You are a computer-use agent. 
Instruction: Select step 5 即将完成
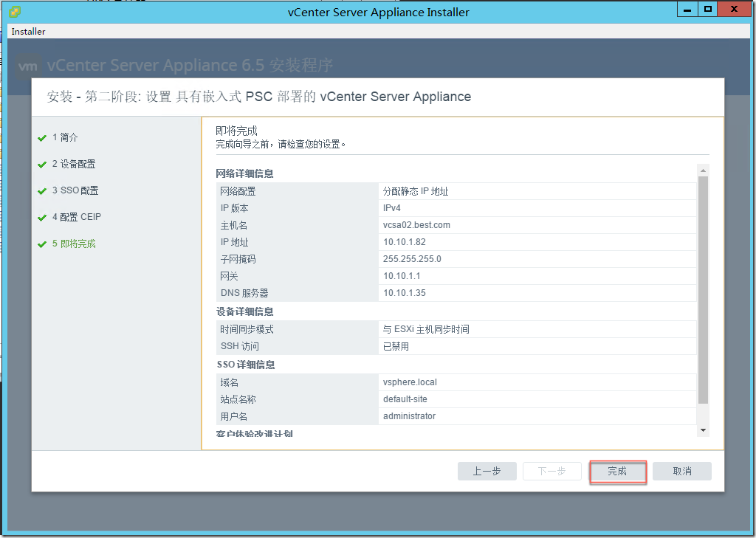coord(74,244)
